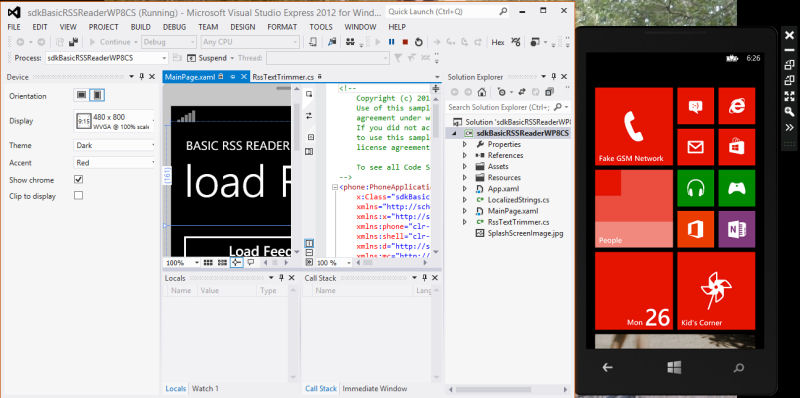Open the DEBUG menu

tap(174, 27)
